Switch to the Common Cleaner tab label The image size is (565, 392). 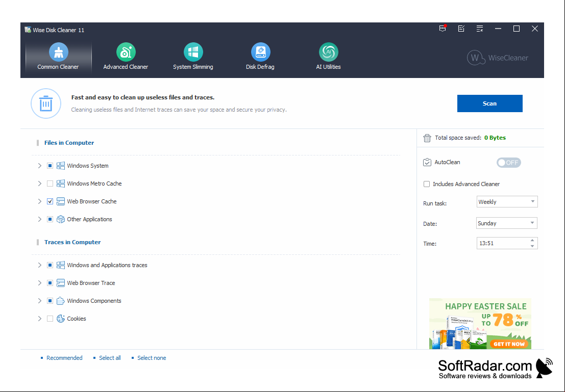click(x=58, y=67)
